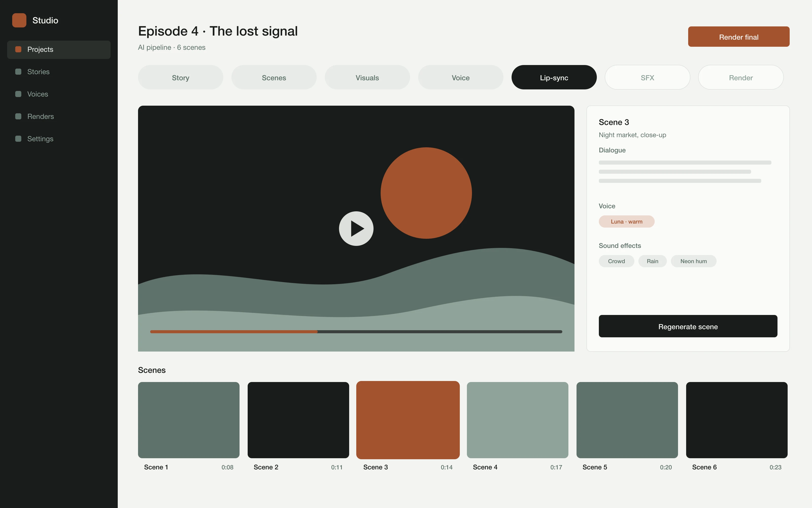812x508 pixels.
Task: Click the 0:08 duration of Scene 1
Action: [x=227, y=467]
